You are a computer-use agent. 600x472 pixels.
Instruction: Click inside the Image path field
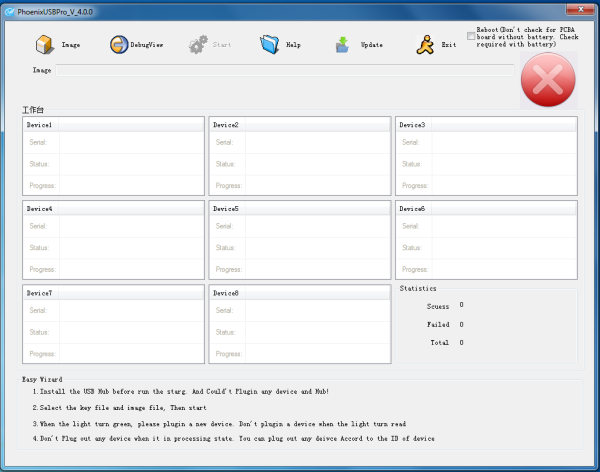pos(285,70)
